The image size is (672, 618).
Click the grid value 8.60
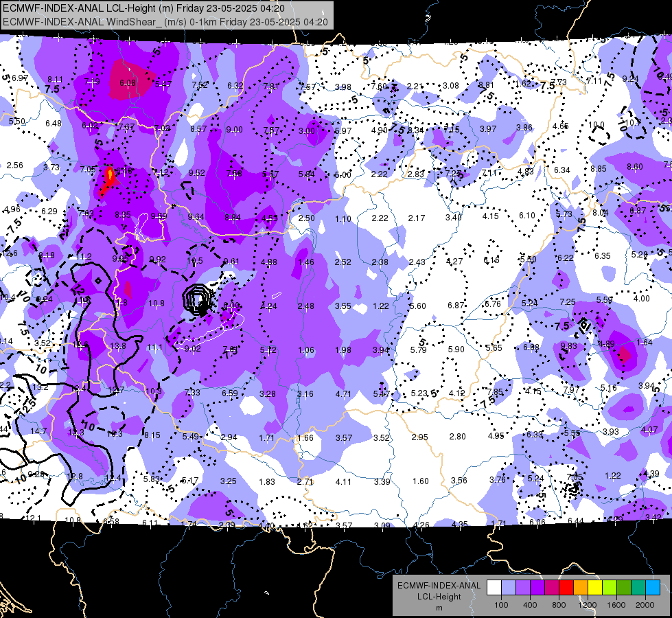[635, 166]
